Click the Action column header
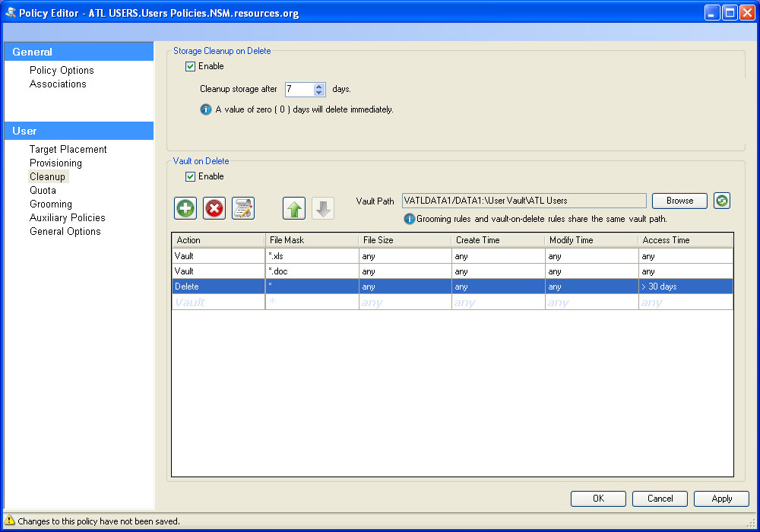This screenshot has height=532, width=760. [219, 240]
